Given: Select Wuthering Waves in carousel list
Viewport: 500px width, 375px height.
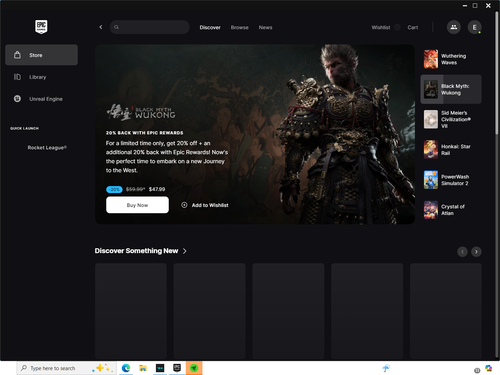Looking at the screenshot, I should [451, 59].
